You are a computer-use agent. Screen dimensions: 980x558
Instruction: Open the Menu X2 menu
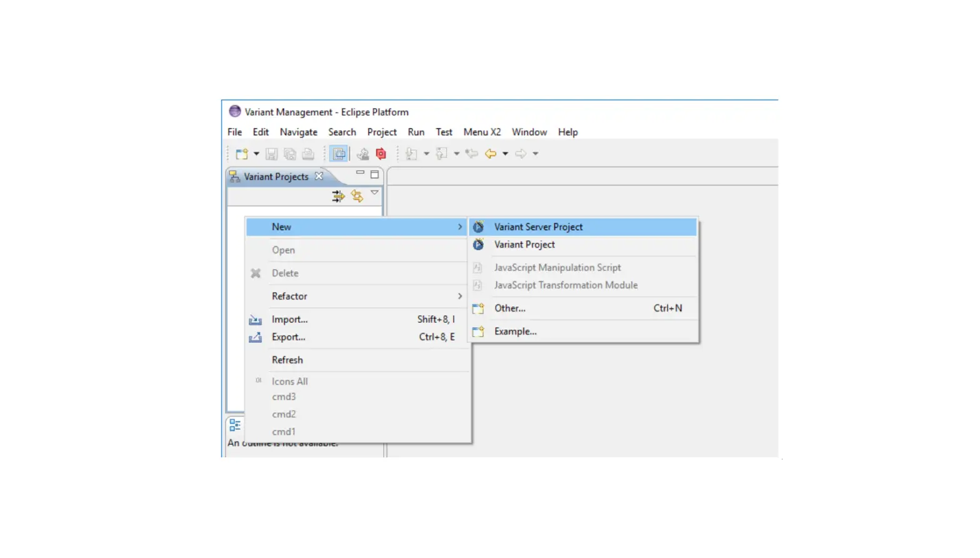(482, 132)
